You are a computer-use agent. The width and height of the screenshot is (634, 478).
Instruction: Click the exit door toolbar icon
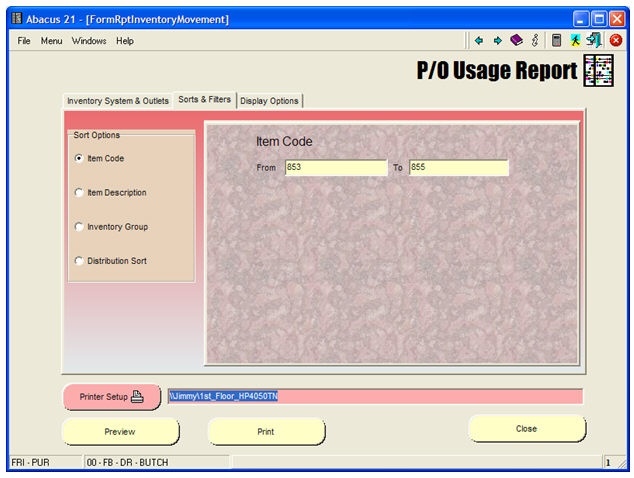tap(595, 41)
